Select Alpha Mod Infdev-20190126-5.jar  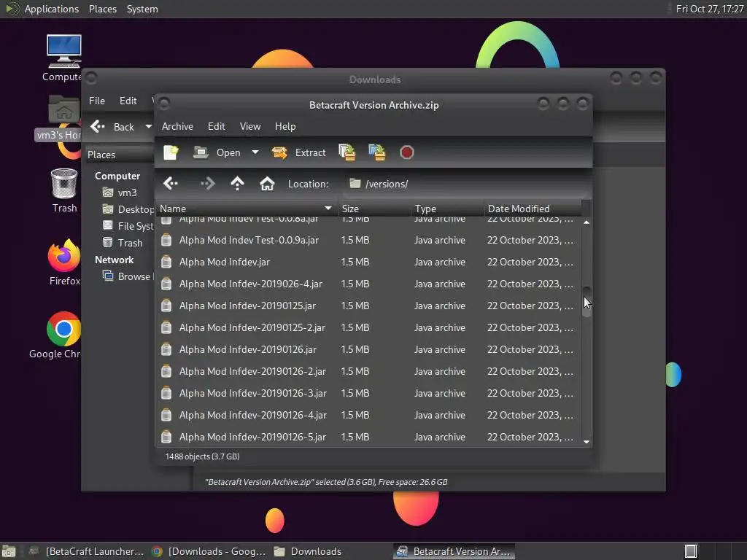pyautogui.click(x=368, y=437)
